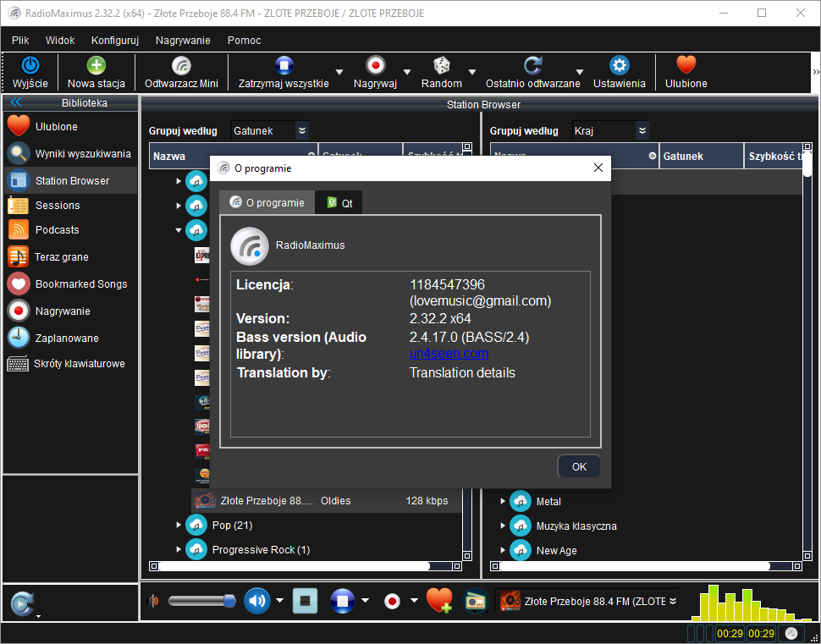Open Ulubione heart in toolbar
The width and height of the screenshot is (821, 644).
click(686, 72)
